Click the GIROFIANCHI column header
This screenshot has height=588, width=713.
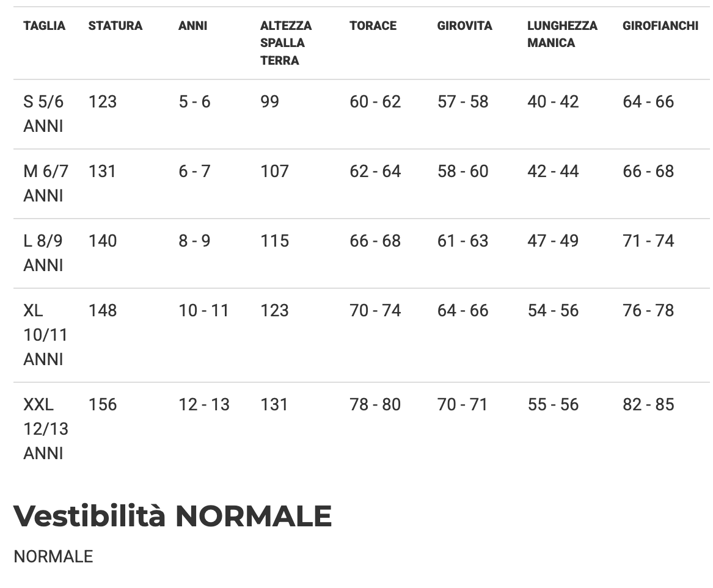(x=660, y=26)
